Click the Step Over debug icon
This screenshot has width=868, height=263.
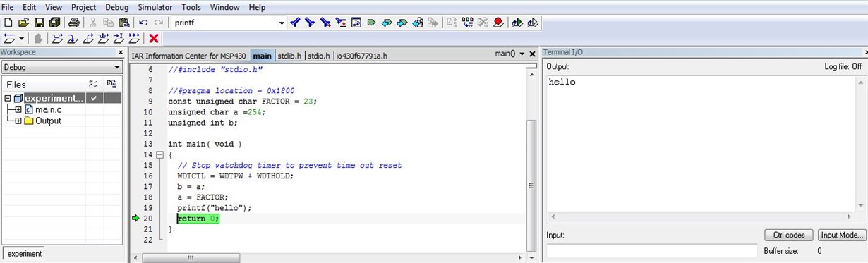[57, 38]
